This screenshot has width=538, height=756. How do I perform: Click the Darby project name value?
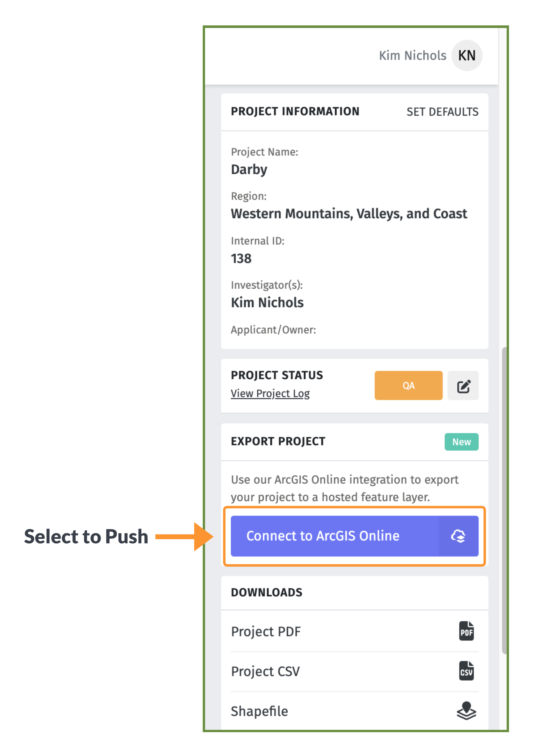(x=249, y=170)
